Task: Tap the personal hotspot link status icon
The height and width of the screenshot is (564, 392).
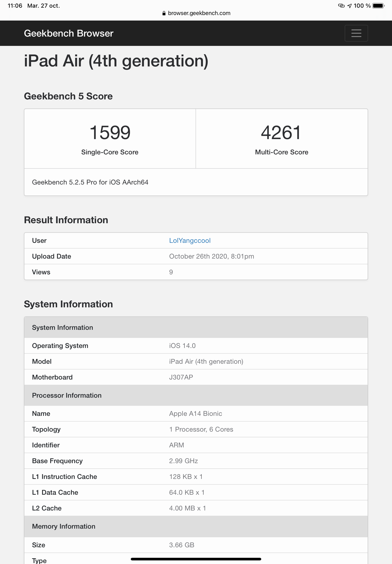Action: click(341, 6)
